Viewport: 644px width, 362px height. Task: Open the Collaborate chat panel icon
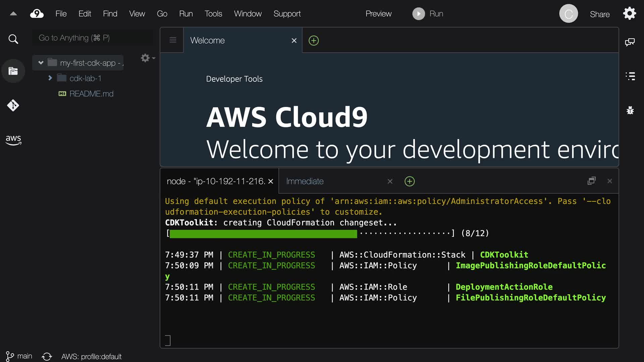630,42
